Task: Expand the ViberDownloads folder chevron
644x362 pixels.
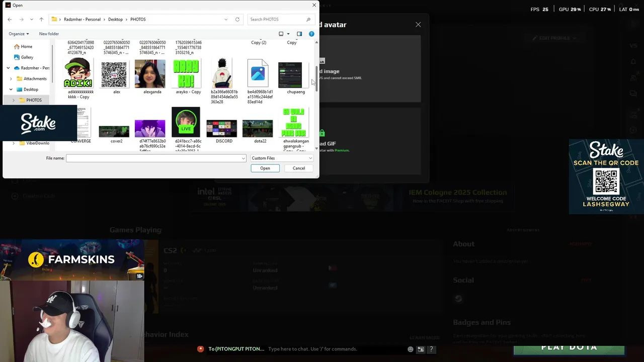Action: tap(13, 143)
